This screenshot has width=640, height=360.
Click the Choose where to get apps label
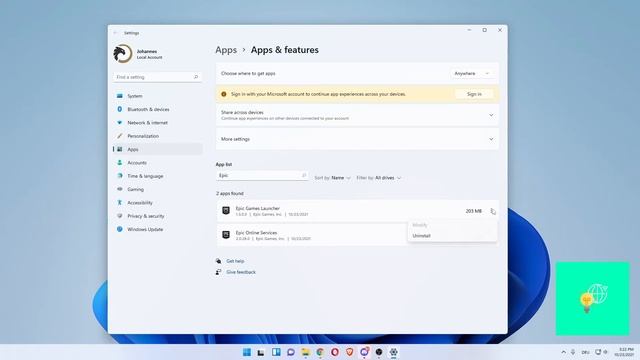coord(248,73)
